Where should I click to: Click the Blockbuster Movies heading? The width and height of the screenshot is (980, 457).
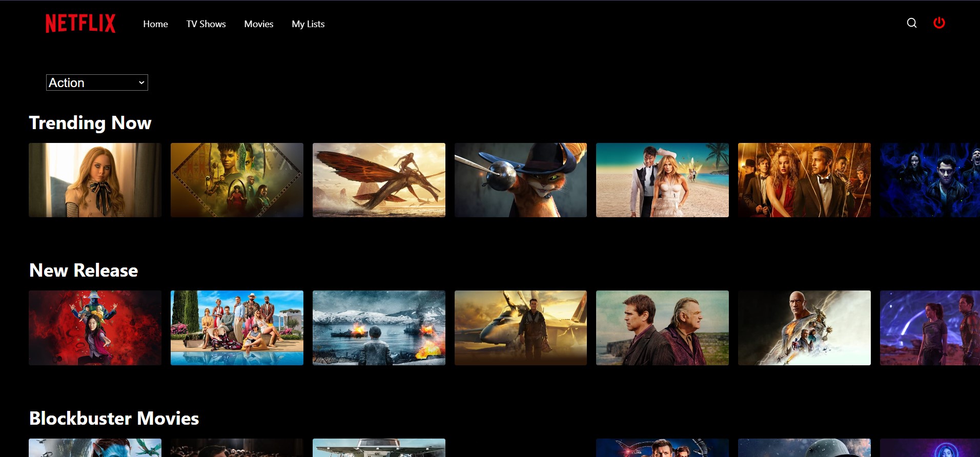click(114, 419)
